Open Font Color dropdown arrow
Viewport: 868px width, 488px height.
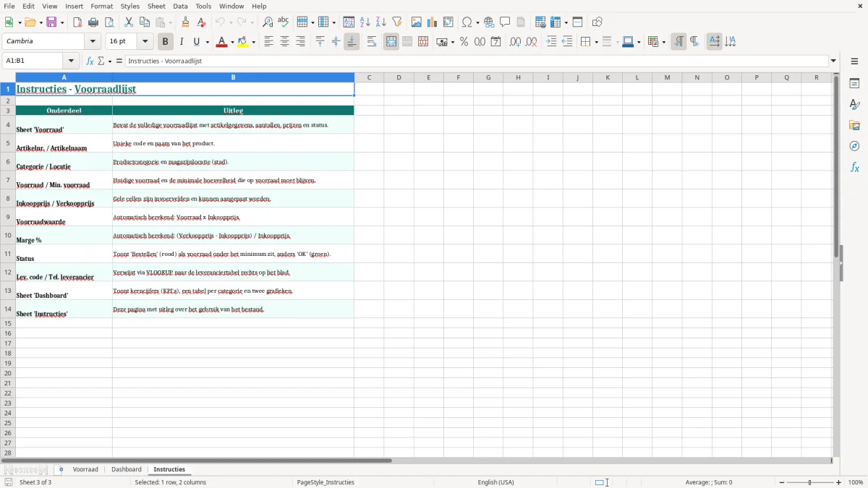232,42
